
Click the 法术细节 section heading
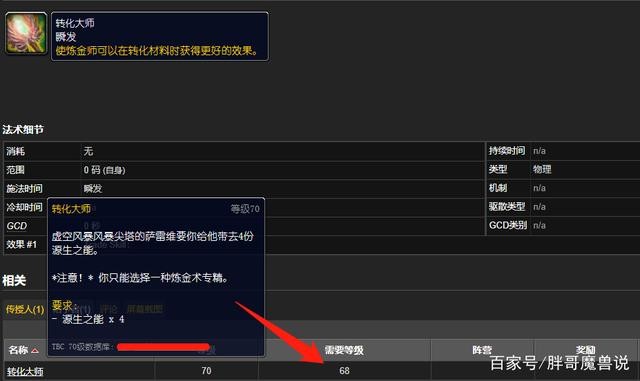pos(23,129)
